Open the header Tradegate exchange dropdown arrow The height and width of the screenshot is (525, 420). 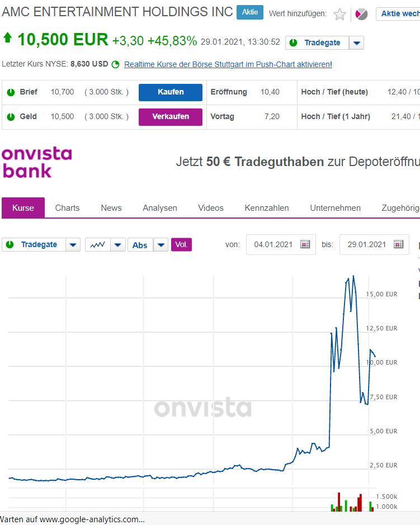coord(356,43)
